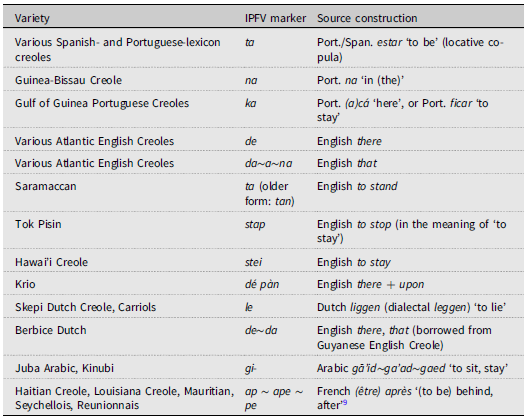Screen dimensions: 527x418
Task: Select Skepi Dutch Creole, Carriols cell
Action: pos(85,307)
